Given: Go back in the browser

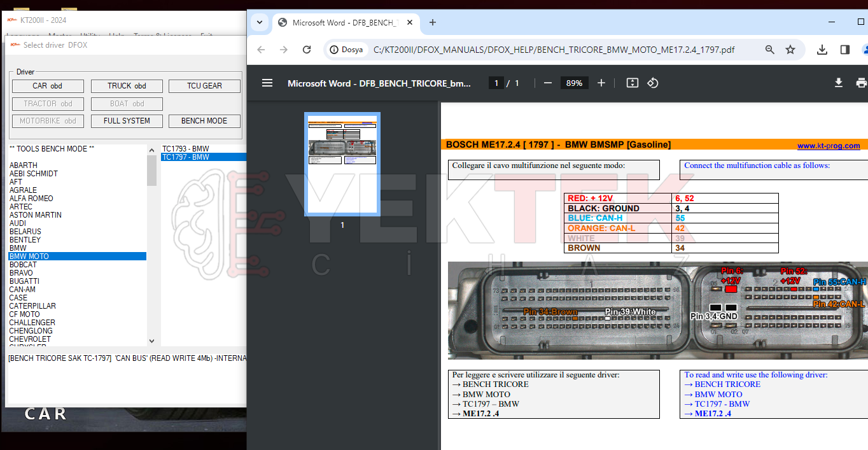Looking at the screenshot, I should click(261, 50).
